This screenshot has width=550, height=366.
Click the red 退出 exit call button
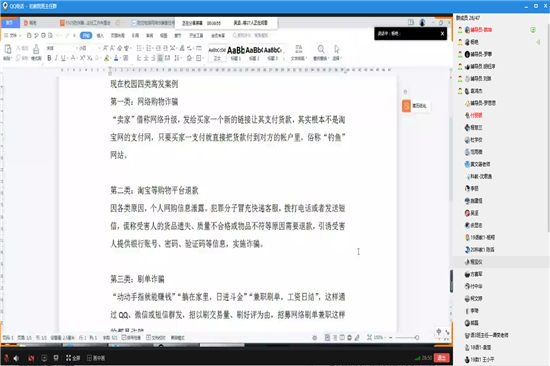pos(442,358)
